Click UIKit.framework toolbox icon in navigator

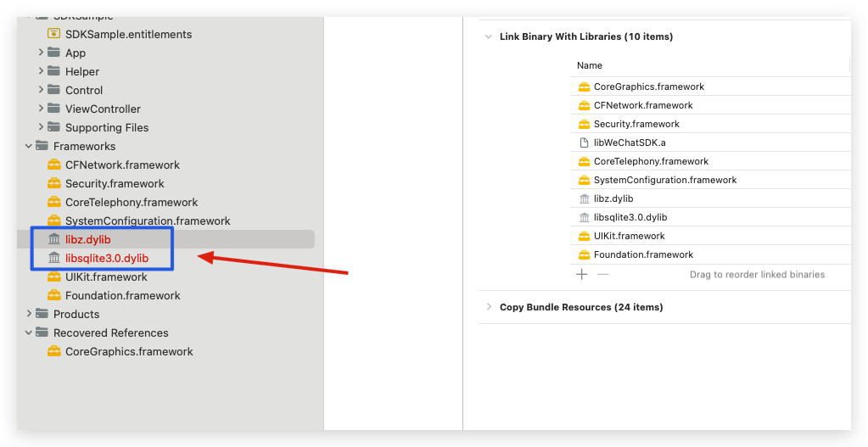point(53,277)
